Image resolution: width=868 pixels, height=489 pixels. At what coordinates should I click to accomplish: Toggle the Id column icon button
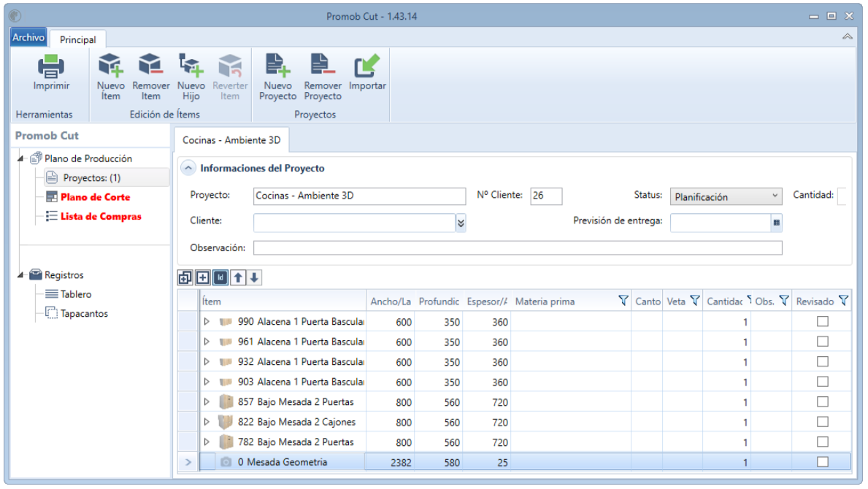point(220,277)
